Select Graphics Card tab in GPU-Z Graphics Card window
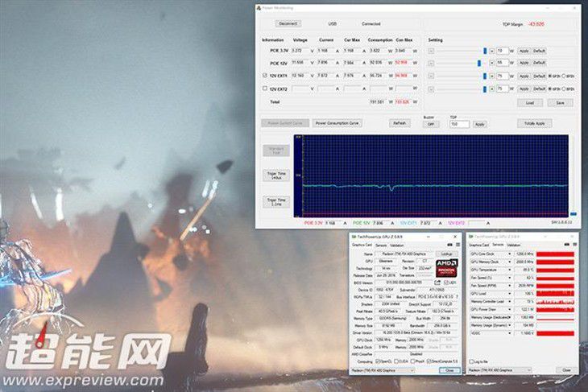 (362, 245)
